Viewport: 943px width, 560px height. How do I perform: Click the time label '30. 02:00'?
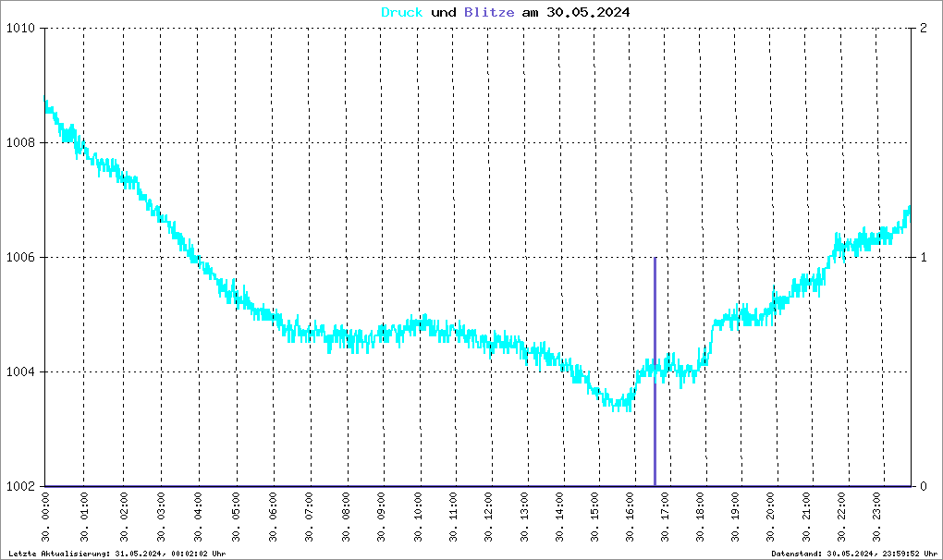point(123,517)
